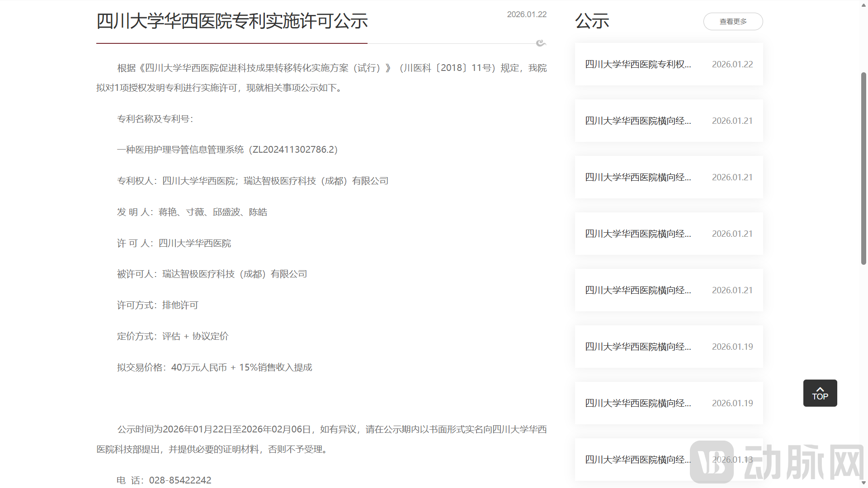The width and height of the screenshot is (868, 488).
Task: Click the 公示 sidebar heading
Action: 592,20
